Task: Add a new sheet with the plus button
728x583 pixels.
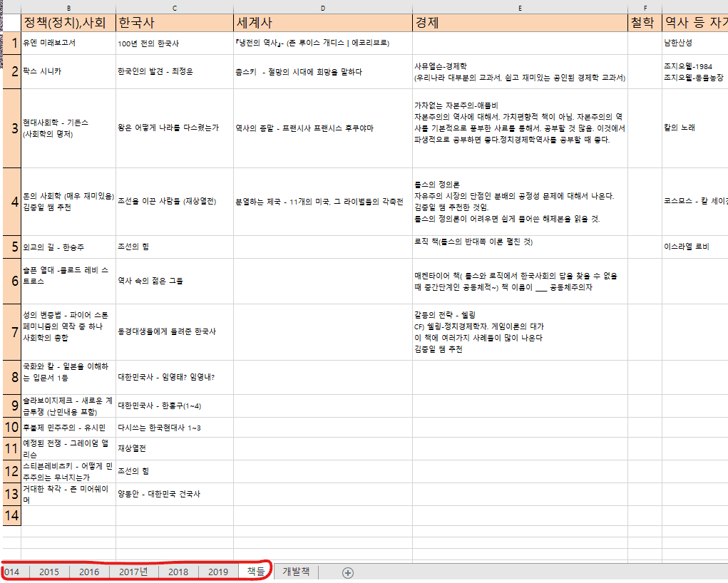Action: click(348, 572)
